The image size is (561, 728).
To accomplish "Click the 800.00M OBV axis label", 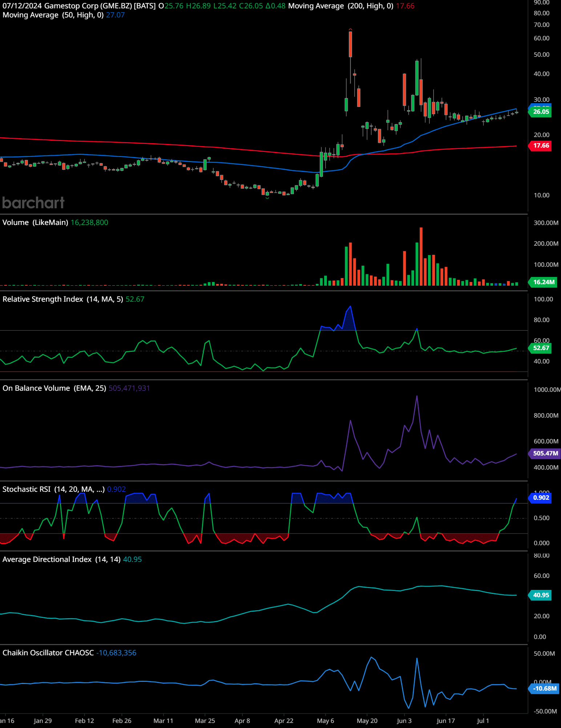I will [546, 415].
